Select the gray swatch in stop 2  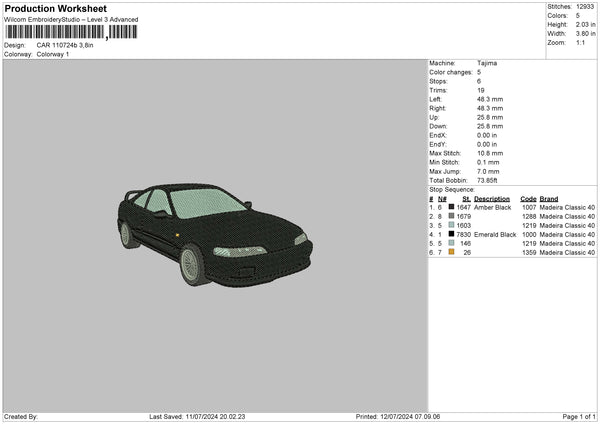coord(452,216)
